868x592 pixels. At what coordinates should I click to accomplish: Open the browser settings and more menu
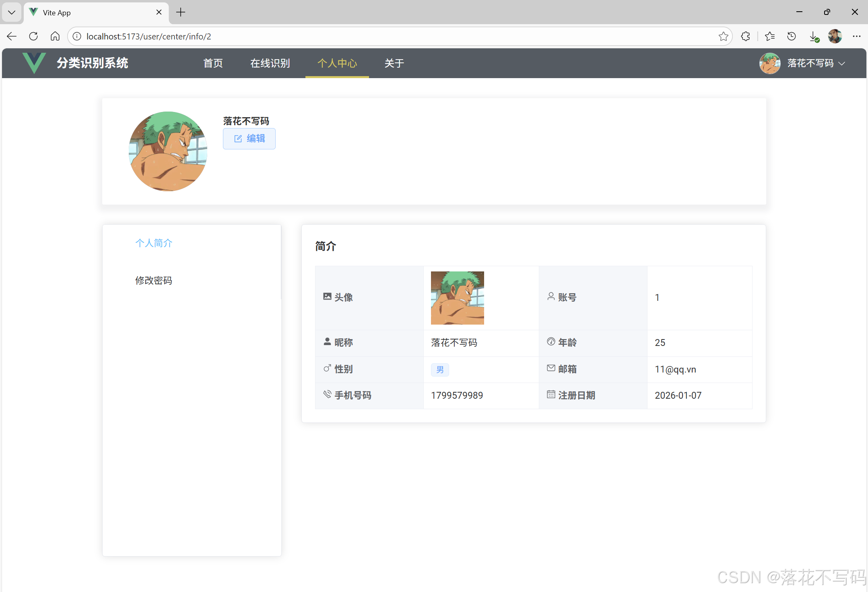pyautogui.click(x=856, y=36)
